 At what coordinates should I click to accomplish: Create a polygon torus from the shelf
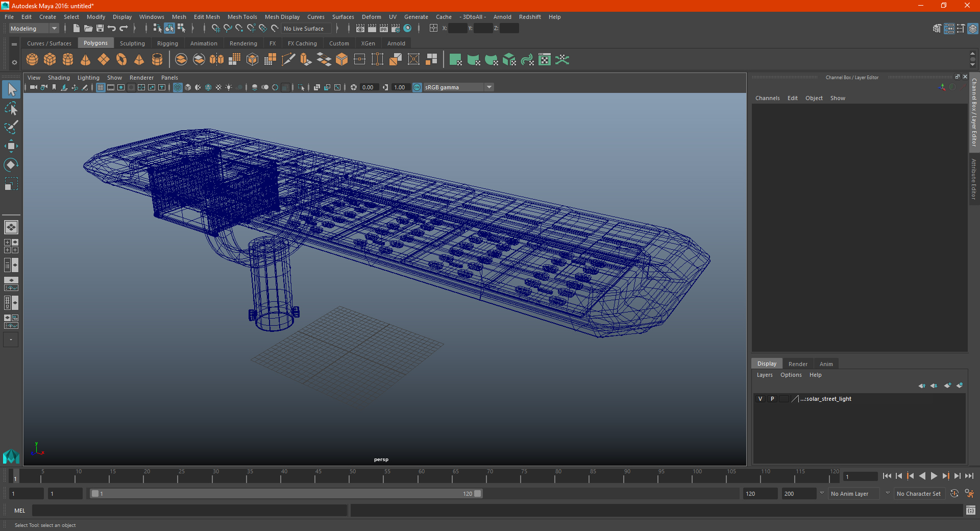[121, 60]
